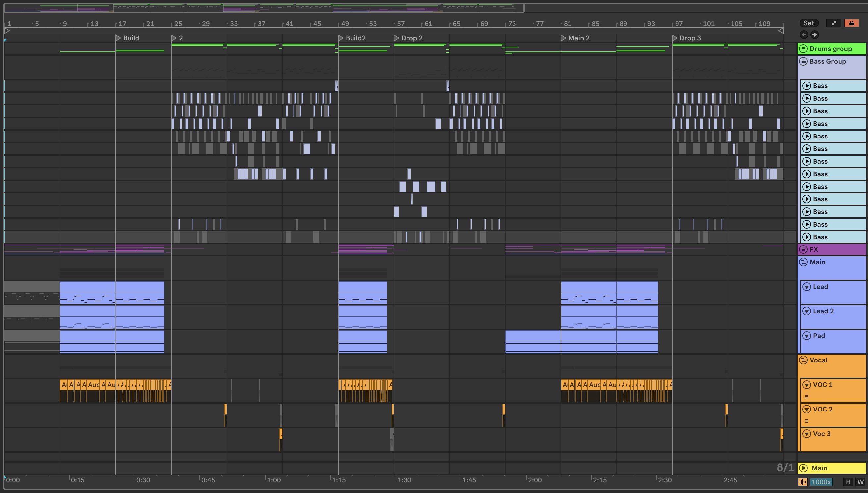The width and height of the screenshot is (868, 493).
Task: Jump to previous locator arrow
Action: click(804, 34)
